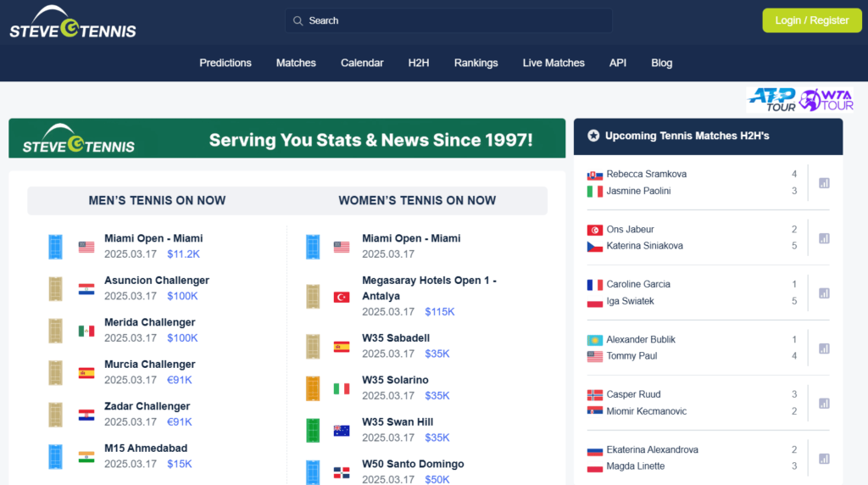Go to the Matches page

(x=296, y=63)
